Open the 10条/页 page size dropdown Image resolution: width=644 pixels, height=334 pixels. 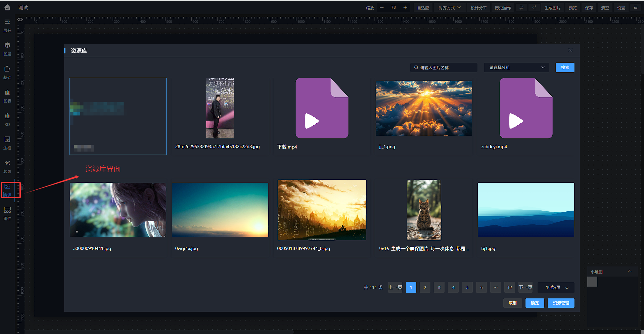[556, 287]
